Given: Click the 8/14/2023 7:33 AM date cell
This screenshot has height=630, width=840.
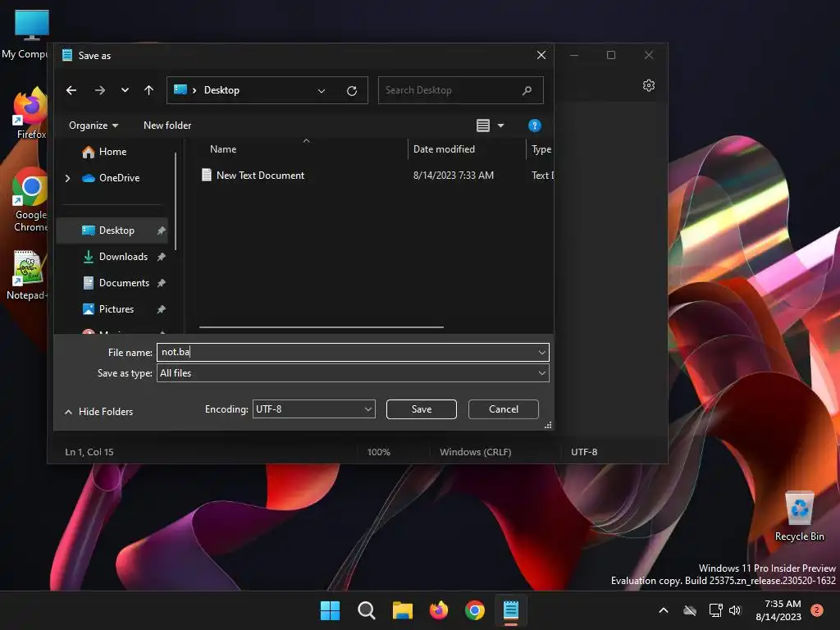Looking at the screenshot, I should coord(453,176).
